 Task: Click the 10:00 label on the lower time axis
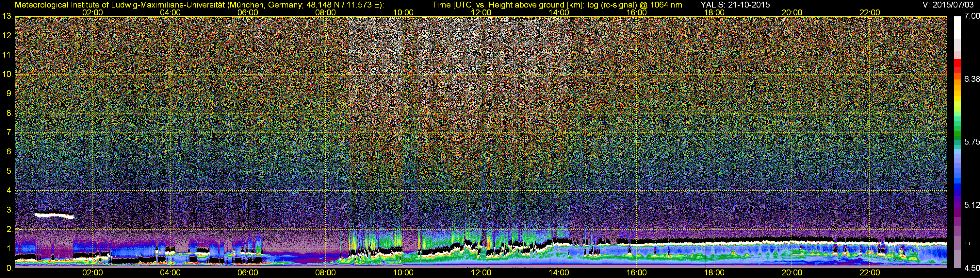[x=403, y=273]
